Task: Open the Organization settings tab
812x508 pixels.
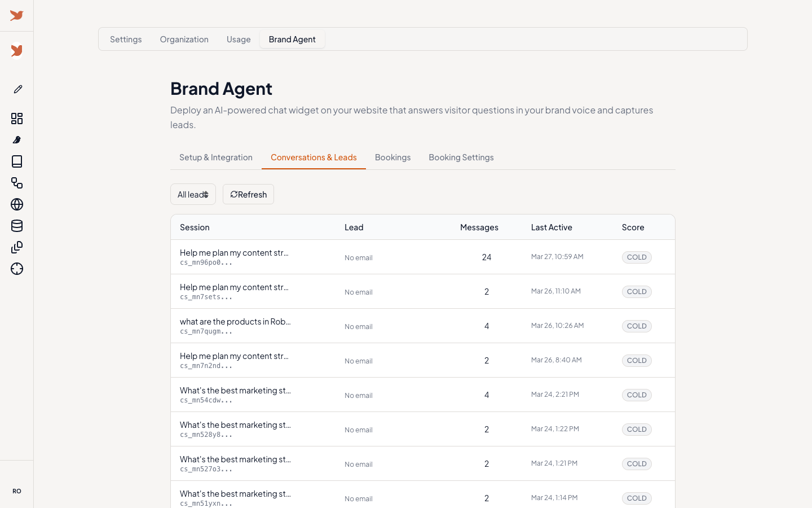Action: pos(184,39)
